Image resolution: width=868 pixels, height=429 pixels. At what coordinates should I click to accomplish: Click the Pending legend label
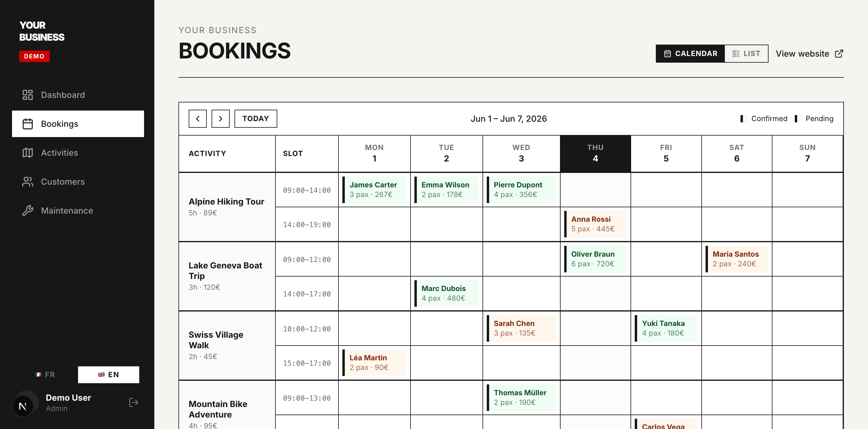[x=819, y=118]
